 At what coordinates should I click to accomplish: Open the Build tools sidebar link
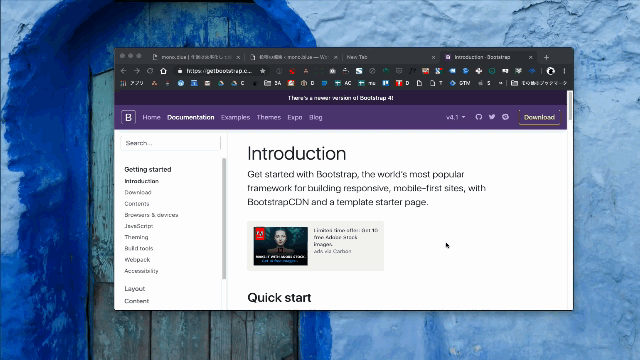tap(139, 248)
